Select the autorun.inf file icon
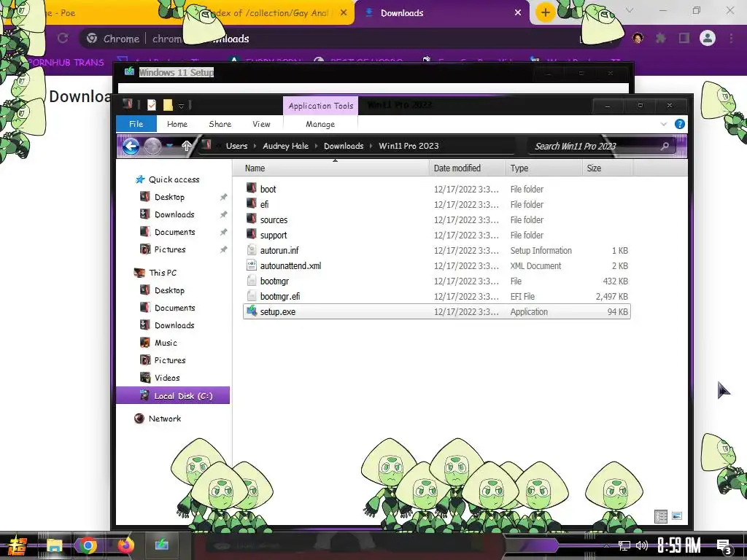 tap(252, 250)
